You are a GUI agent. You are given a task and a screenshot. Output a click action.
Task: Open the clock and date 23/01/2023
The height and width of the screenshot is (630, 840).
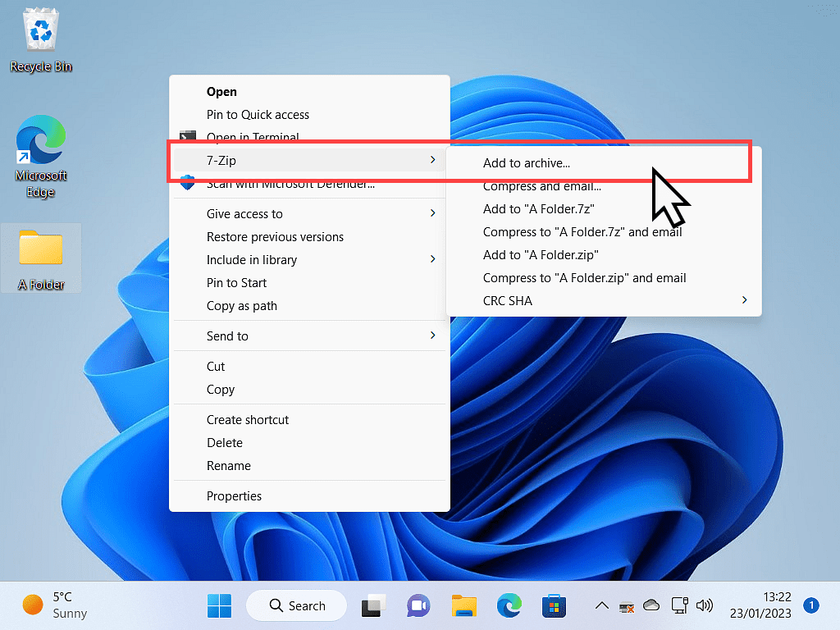point(760,605)
